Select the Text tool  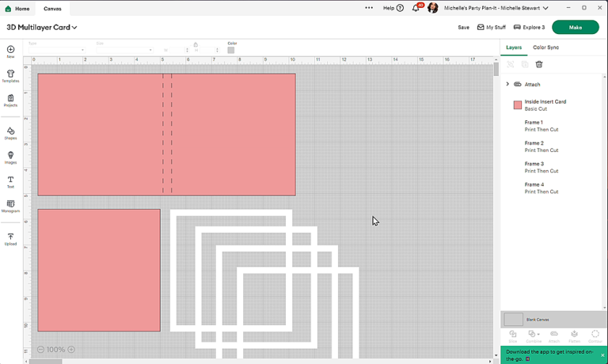tap(10, 182)
